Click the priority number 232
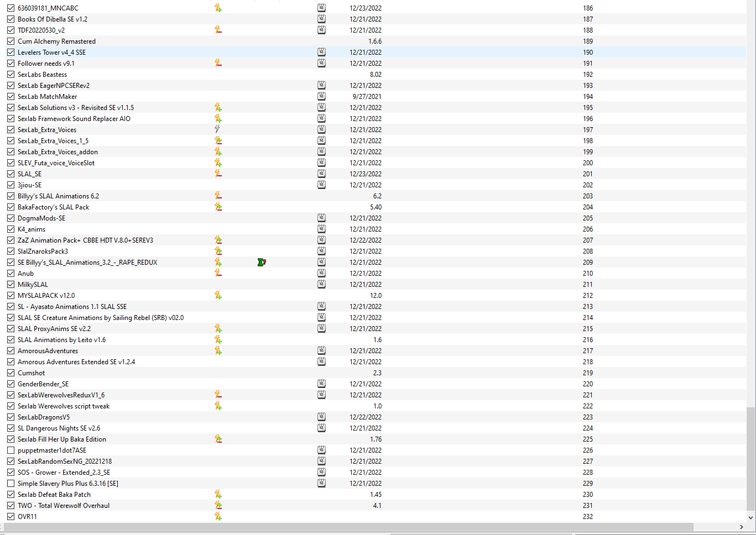The width and height of the screenshot is (756, 535). point(588,517)
